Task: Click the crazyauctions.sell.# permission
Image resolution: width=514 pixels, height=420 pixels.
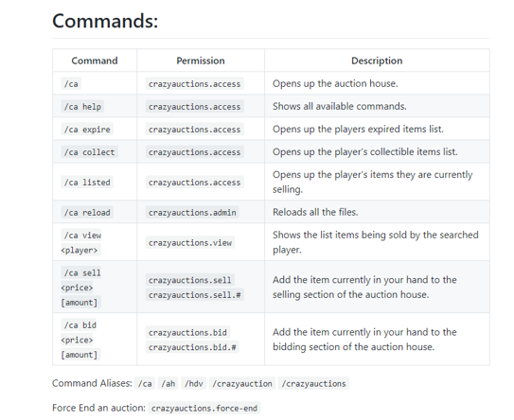Action: click(194, 295)
